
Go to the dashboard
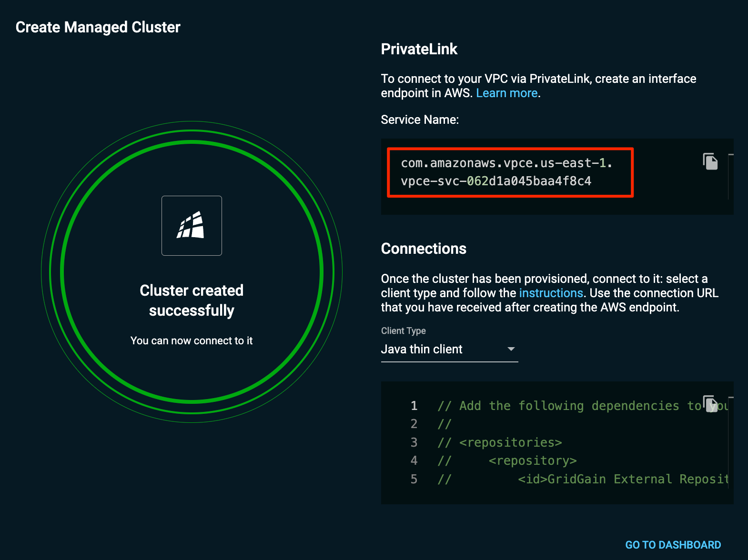[x=673, y=545]
